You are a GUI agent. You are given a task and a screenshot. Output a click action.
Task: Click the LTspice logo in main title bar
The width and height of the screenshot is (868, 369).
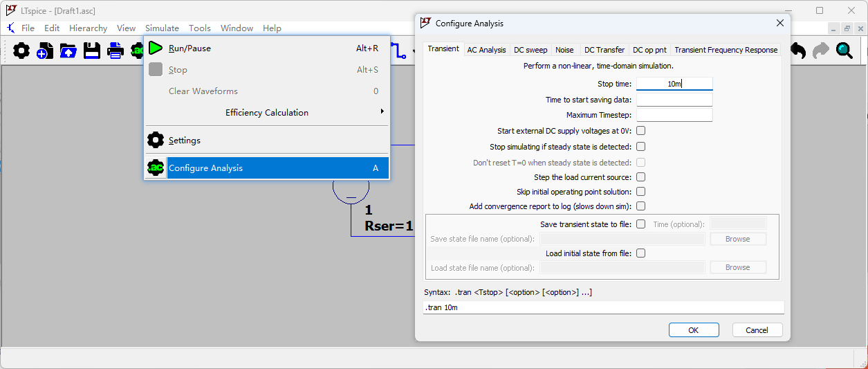[11, 10]
